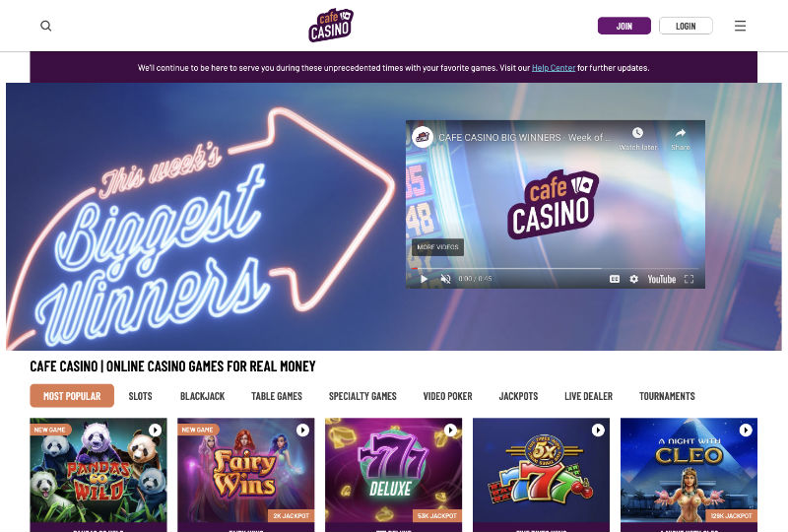Open the search magnifier icon
Image resolution: width=788 pixels, height=532 pixels.
[45, 26]
